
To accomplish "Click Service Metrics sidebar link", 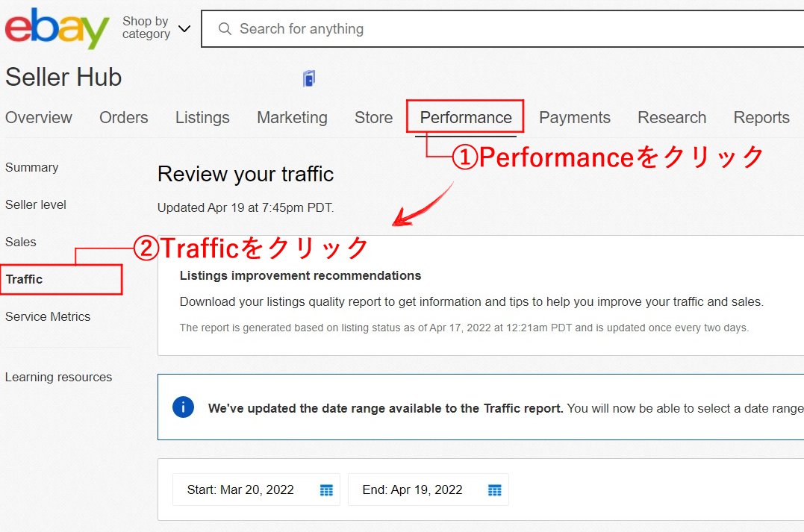I will [x=48, y=317].
